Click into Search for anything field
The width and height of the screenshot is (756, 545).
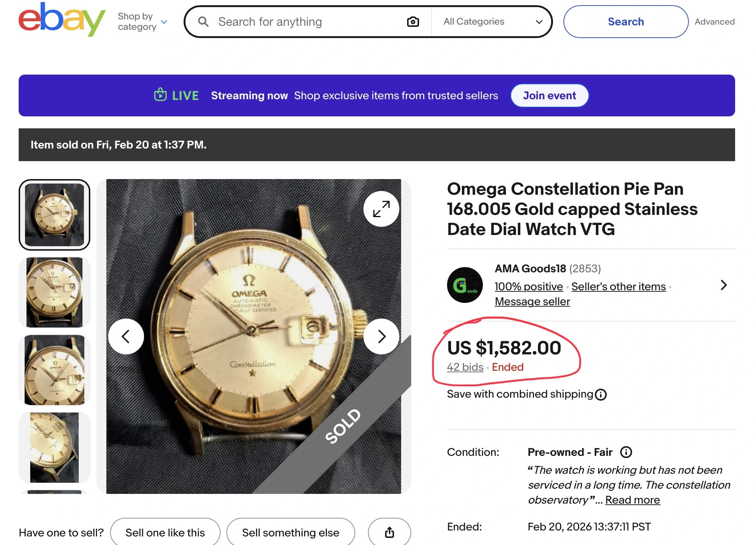click(x=306, y=22)
